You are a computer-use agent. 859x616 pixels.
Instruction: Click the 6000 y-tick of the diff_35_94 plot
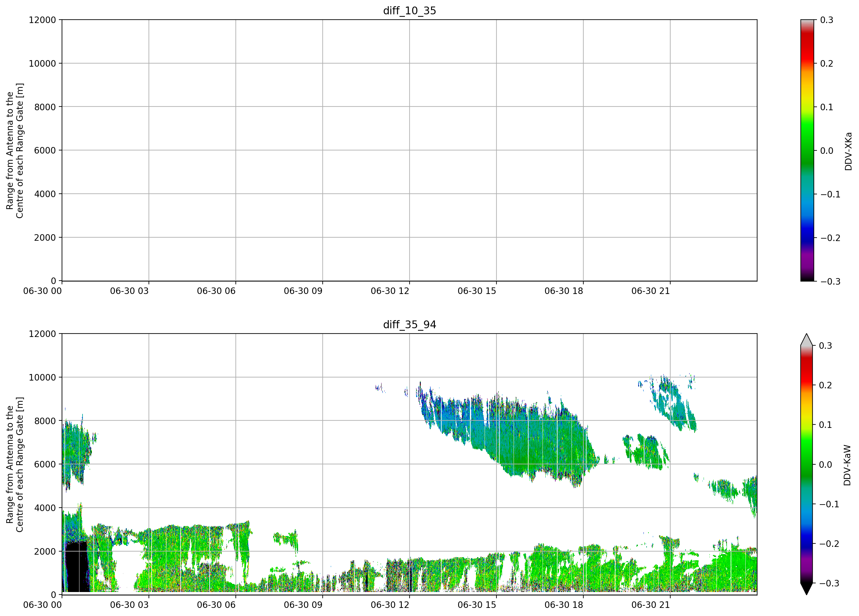[45, 464]
